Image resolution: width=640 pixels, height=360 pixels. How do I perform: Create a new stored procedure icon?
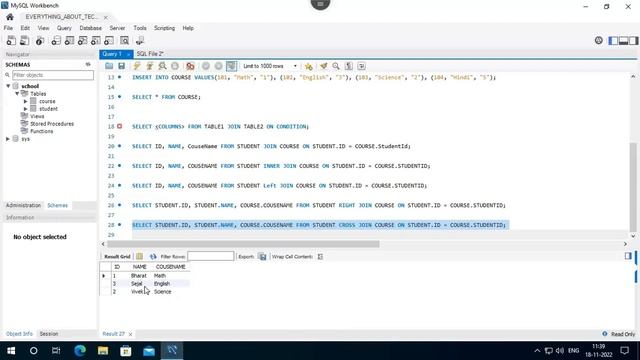point(96,40)
